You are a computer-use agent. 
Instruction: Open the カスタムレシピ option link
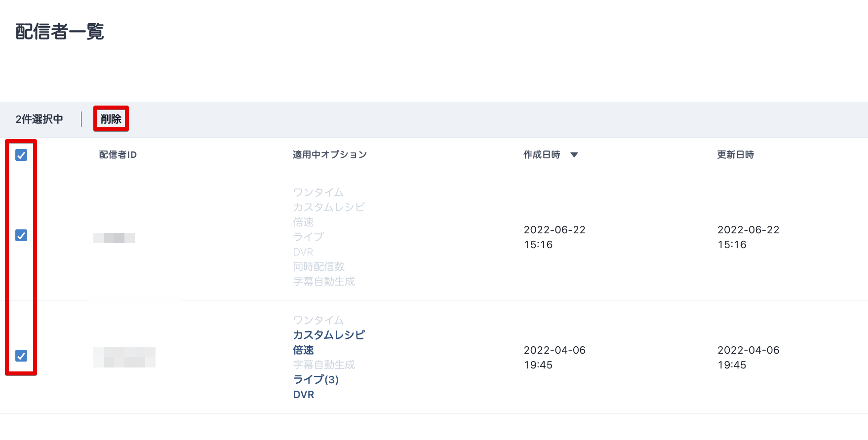tap(328, 334)
